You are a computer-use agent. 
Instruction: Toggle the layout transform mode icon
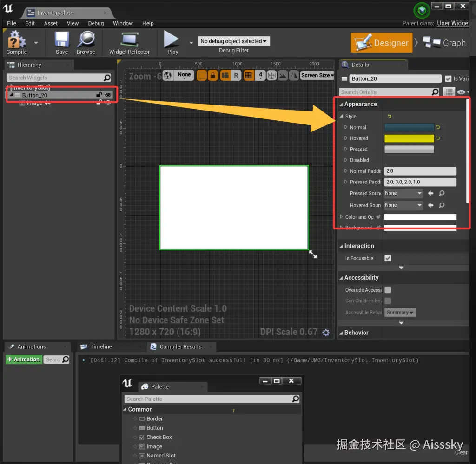click(225, 75)
